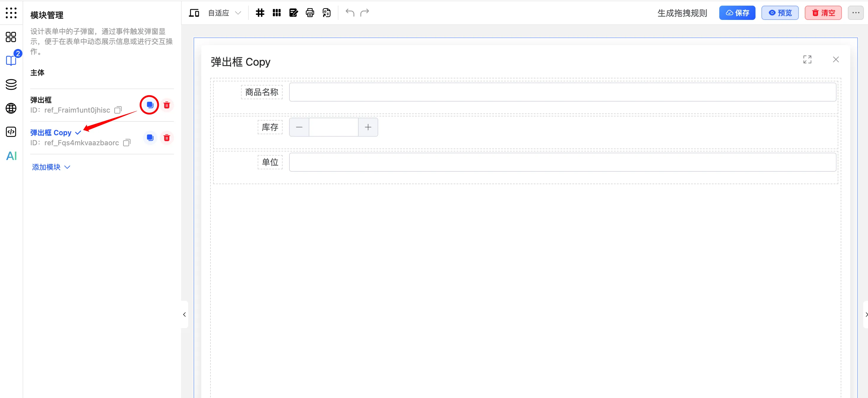This screenshot has width=868, height=398.
Task: Click the print icon in toolbar
Action: (x=310, y=13)
